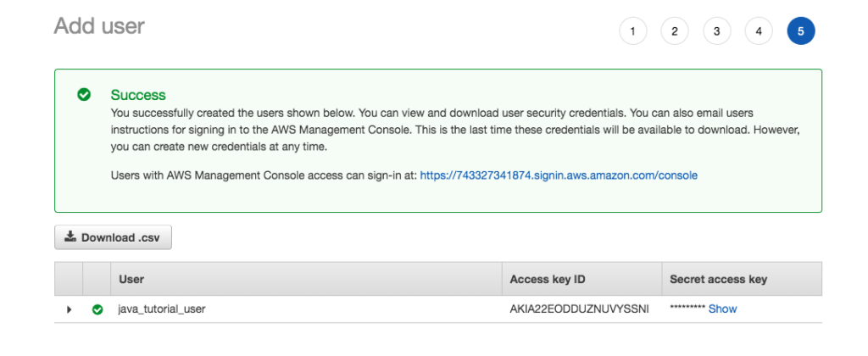This screenshot has width=868, height=356.
Task: Open the AWS console sign-in URL
Action: (559, 175)
